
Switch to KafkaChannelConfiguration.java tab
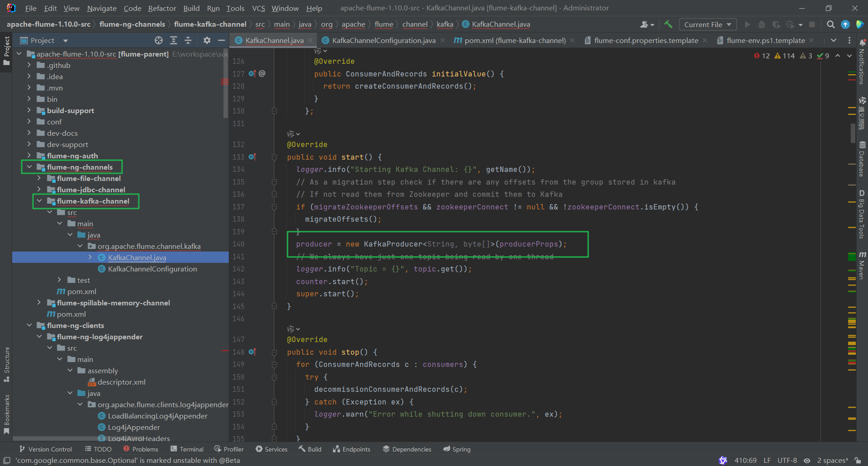[383, 40]
